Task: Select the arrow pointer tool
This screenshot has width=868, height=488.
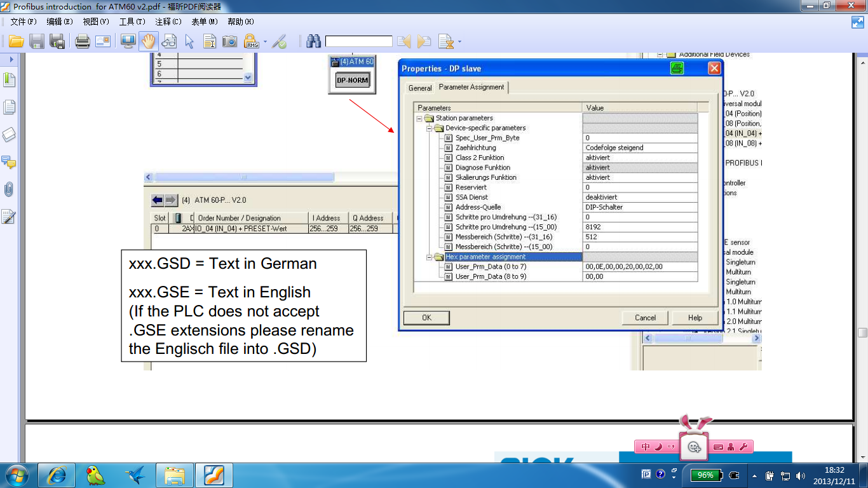Action: pos(189,42)
